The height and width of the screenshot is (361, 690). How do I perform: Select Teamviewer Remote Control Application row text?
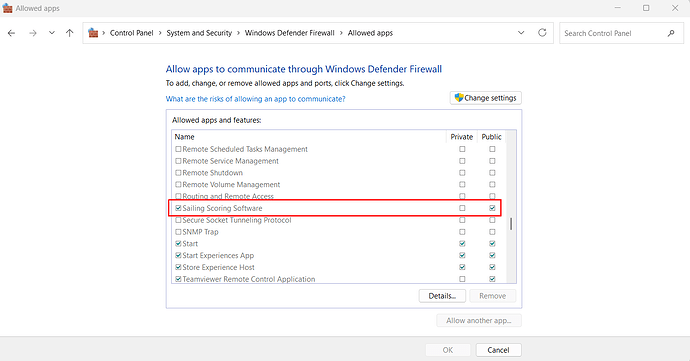tap(249, 279)
